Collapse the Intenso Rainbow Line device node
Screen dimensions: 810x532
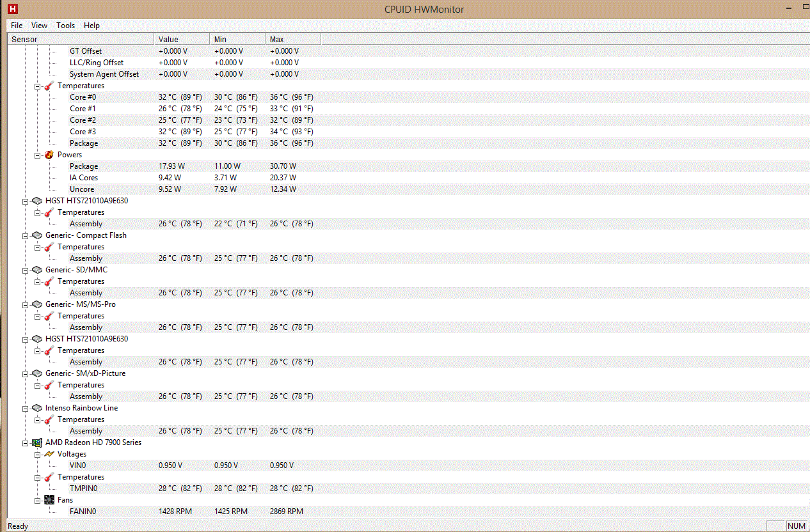pyautogui.click(x=26, y=408)
